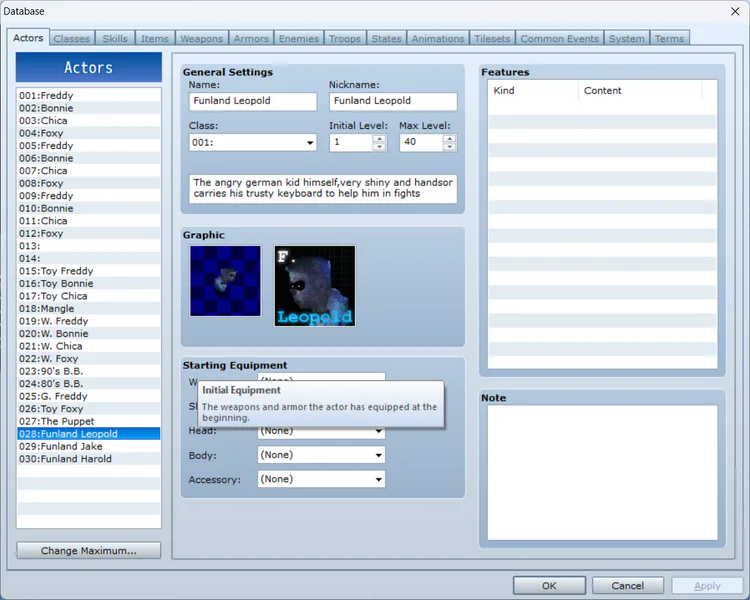Image resolution: width=750 pixels, height=600 pixels.
Task: Select actor 029:Funland Jake
Action: coord(88,446)
